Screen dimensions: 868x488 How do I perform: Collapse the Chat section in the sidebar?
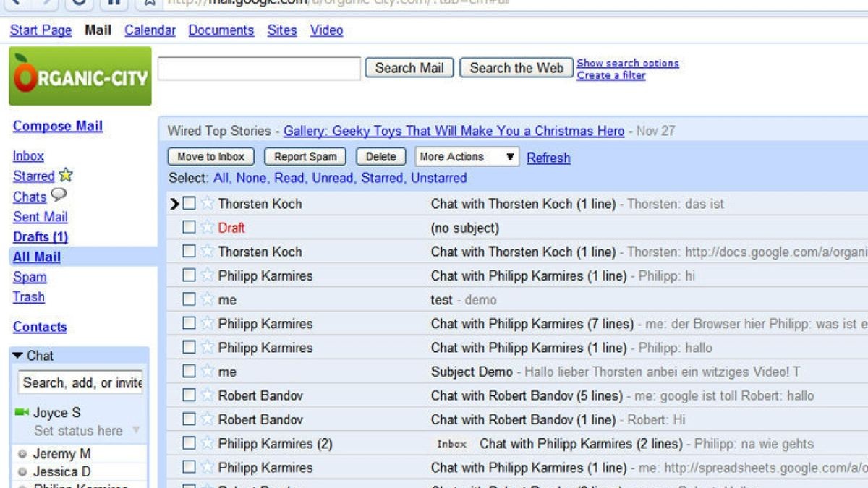coord(17,355)
